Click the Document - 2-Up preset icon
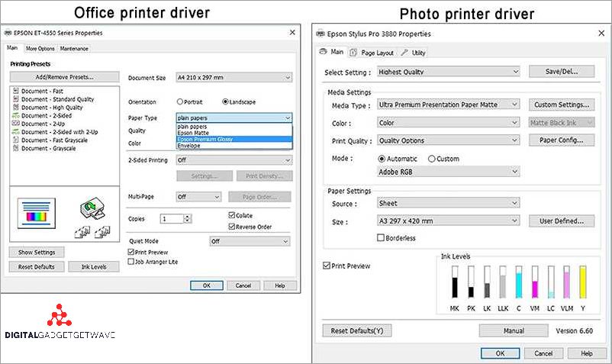 click(x=15, y=124)
